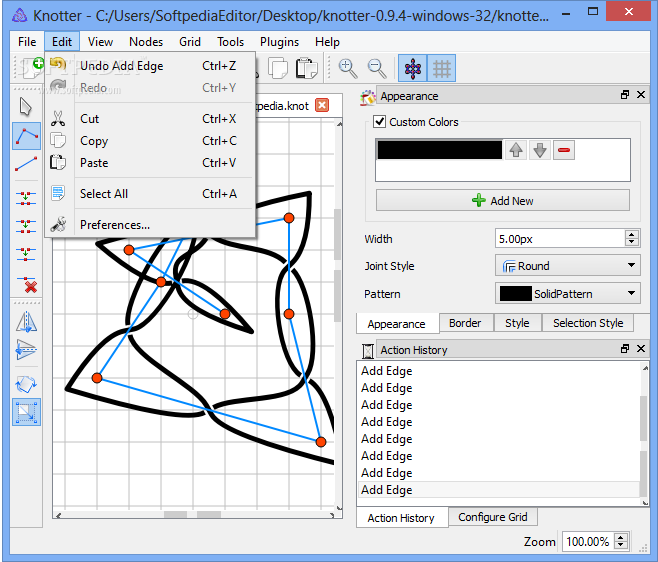Uncheck the Custom Colors checkbox

coord(379,122)
